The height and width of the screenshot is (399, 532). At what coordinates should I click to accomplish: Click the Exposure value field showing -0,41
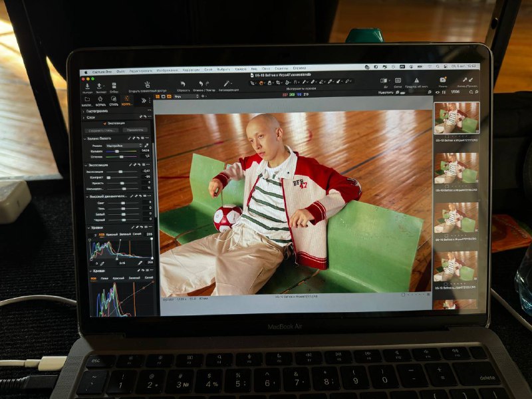pyautogui.click(x=146, y=171)
